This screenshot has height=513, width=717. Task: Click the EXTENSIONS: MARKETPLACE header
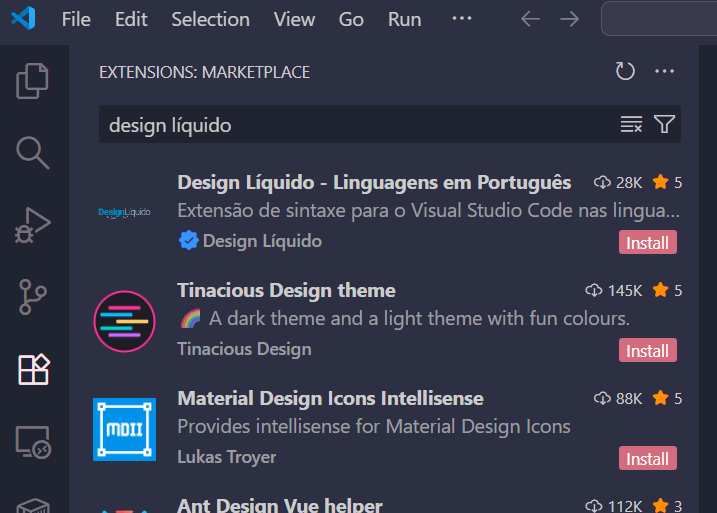[x=204, y=72]
